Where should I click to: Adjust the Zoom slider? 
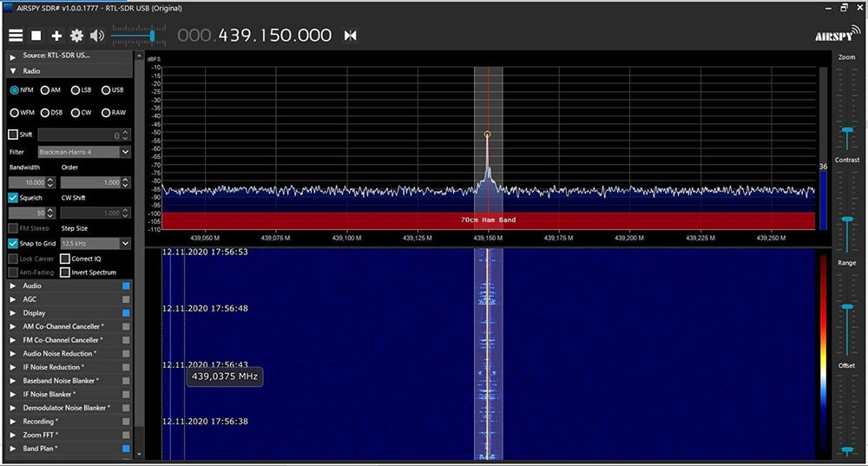(x=847, y=131)
